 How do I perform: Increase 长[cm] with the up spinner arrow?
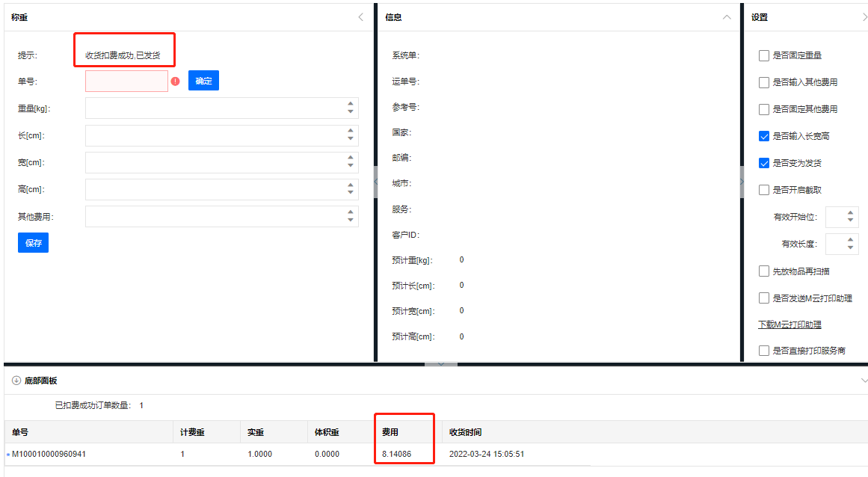(351, 131)
